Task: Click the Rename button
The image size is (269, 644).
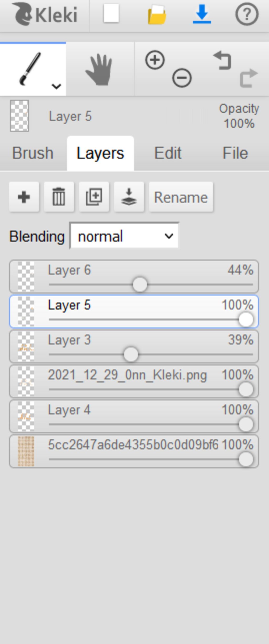Action: (181, 197)
